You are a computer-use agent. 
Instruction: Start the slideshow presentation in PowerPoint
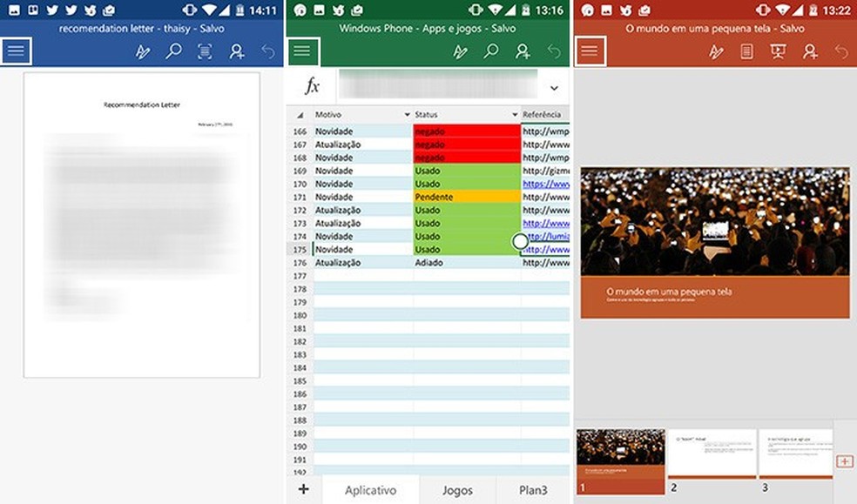[779, 52]
